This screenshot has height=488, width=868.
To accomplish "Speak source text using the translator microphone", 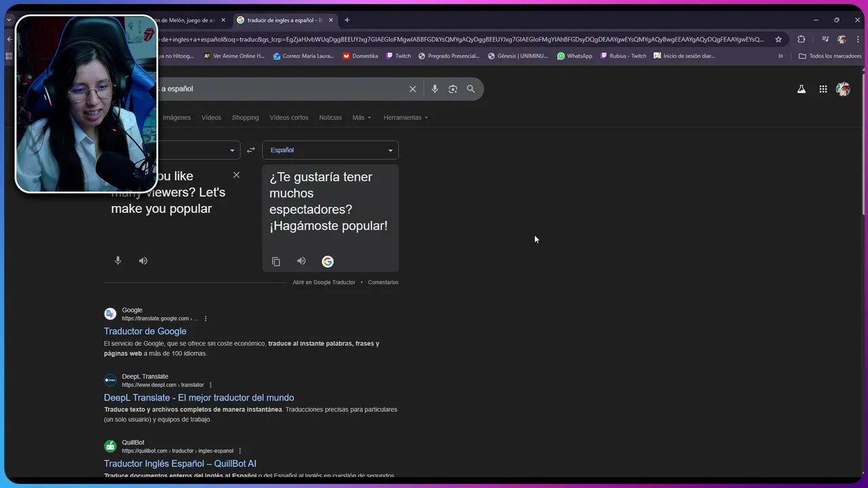I will (118, 260).
